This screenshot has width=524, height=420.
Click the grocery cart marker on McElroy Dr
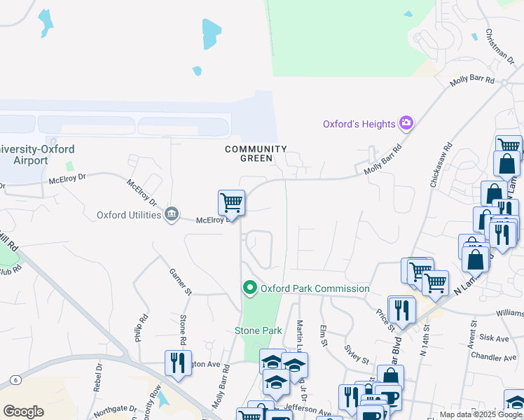coord(231,204)
